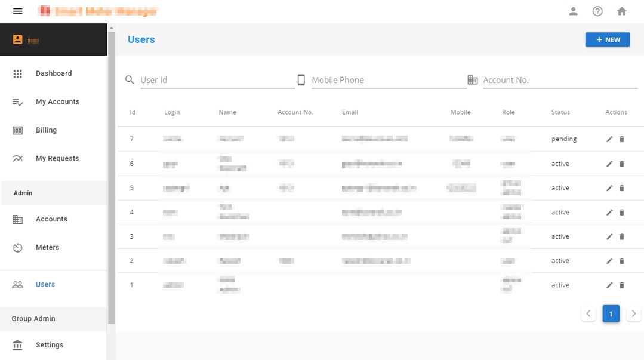Click pencil icon for user Id 5
Image resolution: width=644 pixels, height=360 pixels.
[x=609, y=188]
